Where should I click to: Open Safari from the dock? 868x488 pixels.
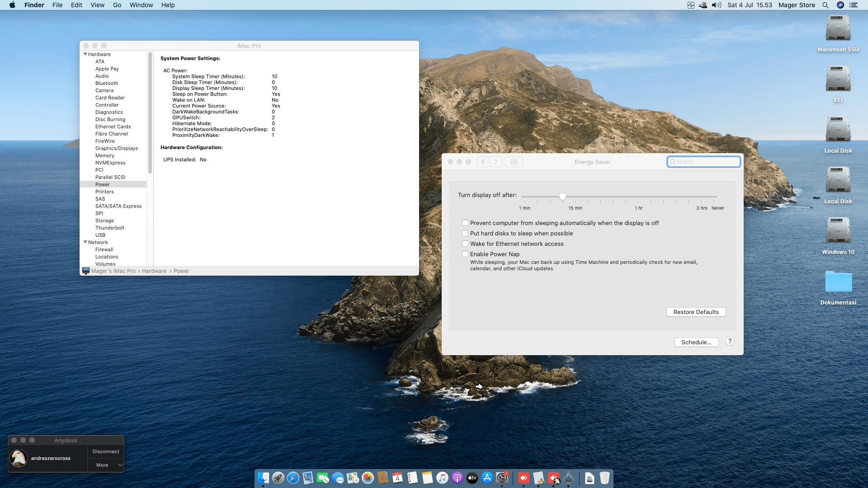(x=293, y=478)
